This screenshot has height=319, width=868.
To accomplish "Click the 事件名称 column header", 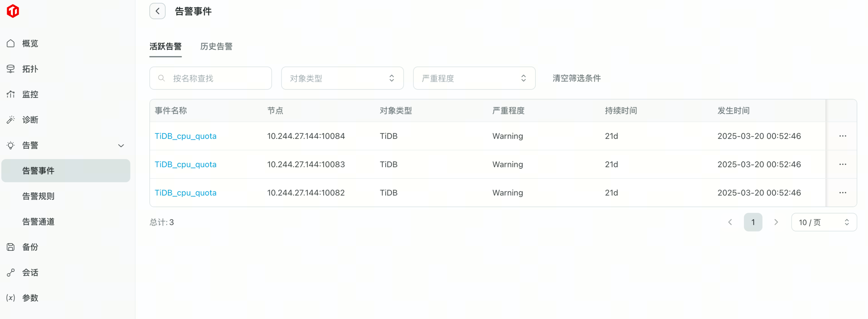I will tap(171, 111).
